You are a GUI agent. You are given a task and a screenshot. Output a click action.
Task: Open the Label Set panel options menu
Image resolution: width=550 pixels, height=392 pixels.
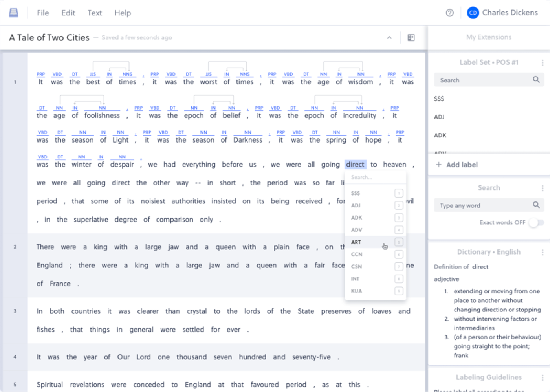543,62
